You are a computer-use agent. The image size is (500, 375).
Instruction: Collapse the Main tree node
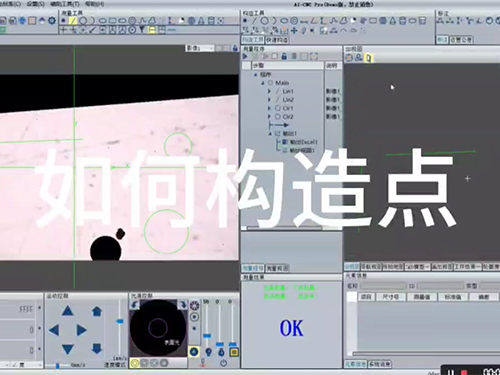point(263,83)
